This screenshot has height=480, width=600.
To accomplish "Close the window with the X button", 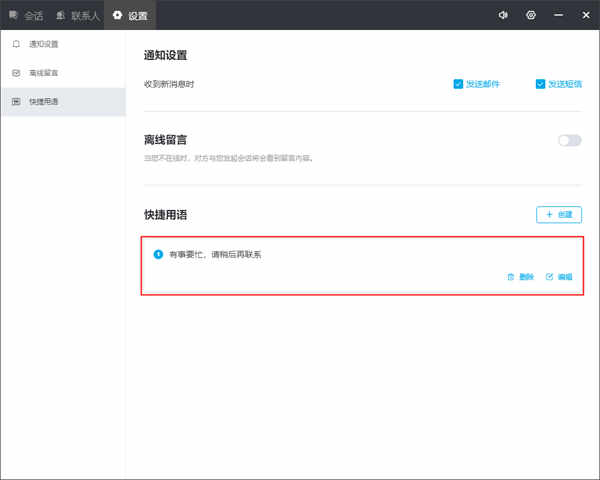I will [x=586, y=15].
